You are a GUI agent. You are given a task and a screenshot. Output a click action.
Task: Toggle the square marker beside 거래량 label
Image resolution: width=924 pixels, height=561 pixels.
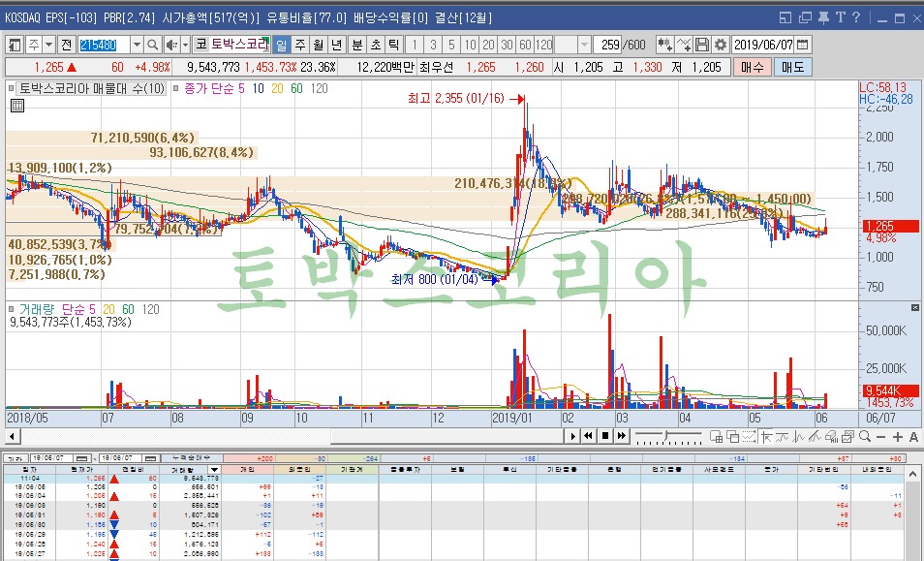point(12,309)
